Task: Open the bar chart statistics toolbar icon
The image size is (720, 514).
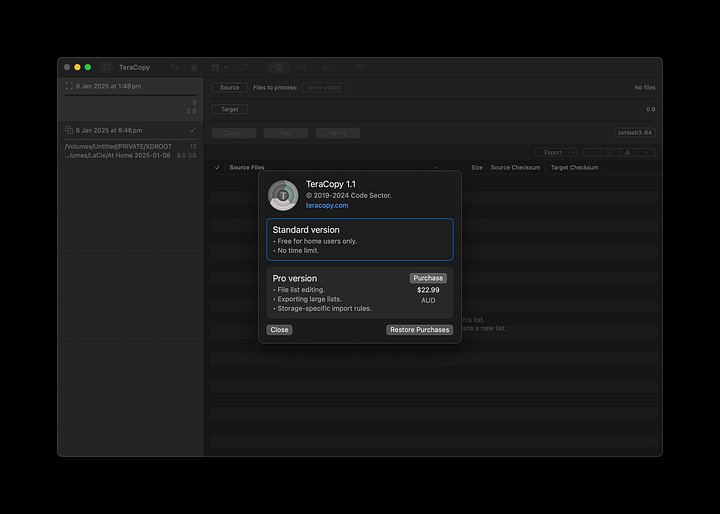Action: point(325,67)
